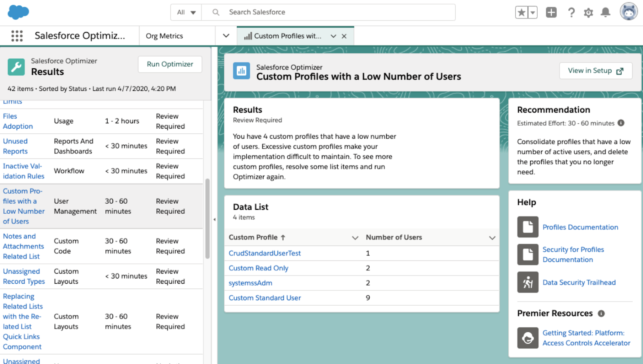
Task: Click the global actions plus icon
Action: [551, 12]
